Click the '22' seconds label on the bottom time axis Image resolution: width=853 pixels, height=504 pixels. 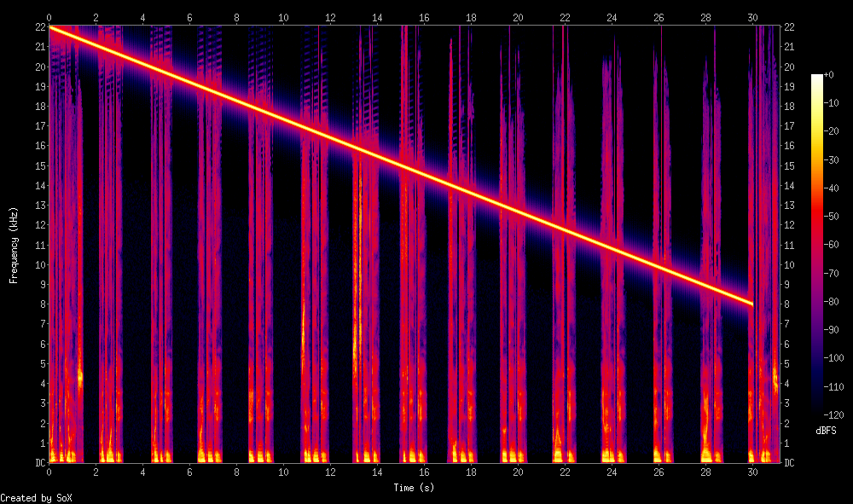pyautogui.click(x=565, y=472)
